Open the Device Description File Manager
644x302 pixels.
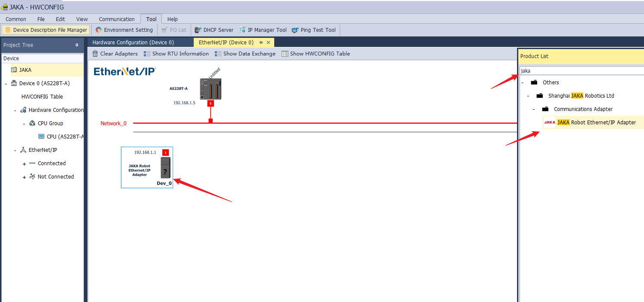[x=46, y=30]
